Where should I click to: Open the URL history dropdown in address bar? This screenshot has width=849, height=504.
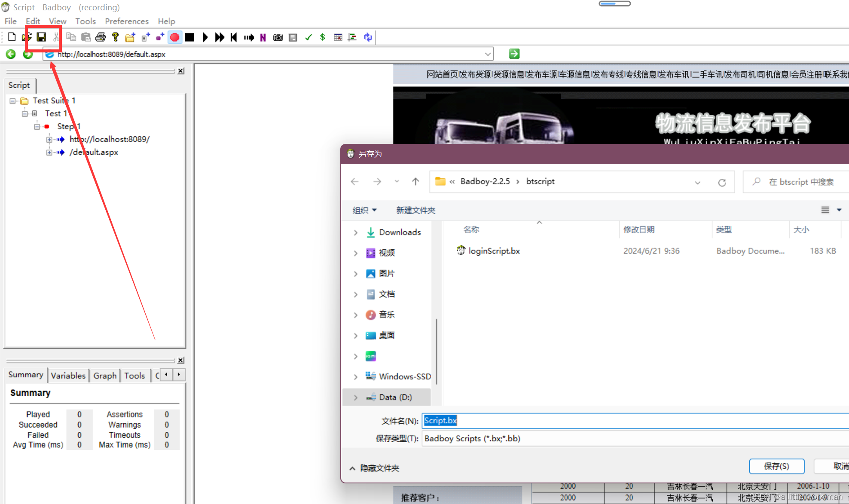tap(488, 54)
